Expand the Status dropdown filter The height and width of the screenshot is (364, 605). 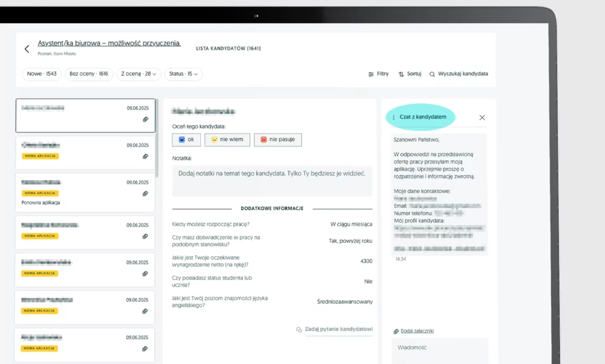coord(183,74)
